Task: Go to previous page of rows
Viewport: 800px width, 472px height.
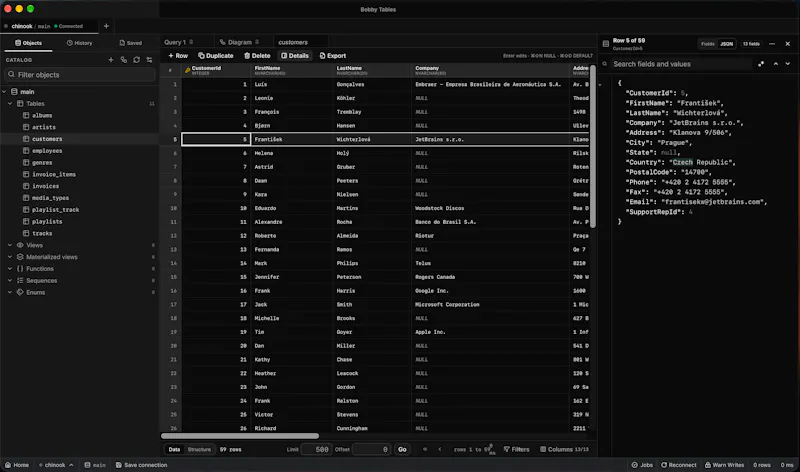Action: pos(439,449)
